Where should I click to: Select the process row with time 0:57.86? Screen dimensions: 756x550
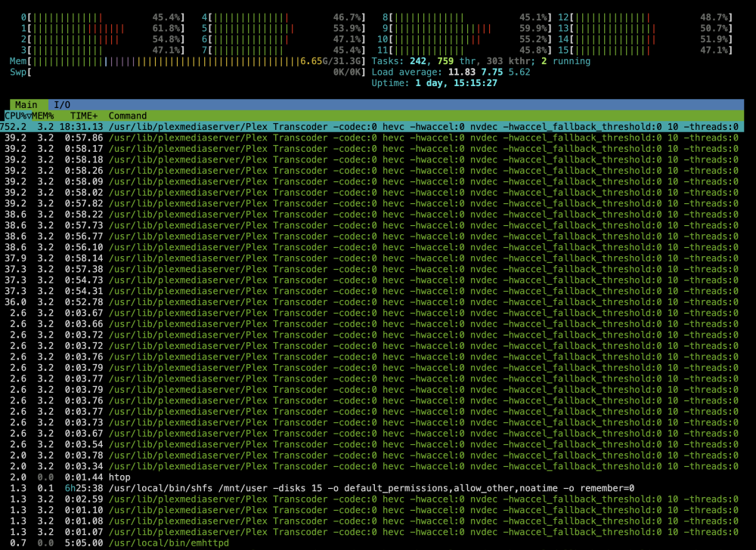coord(372,137)
